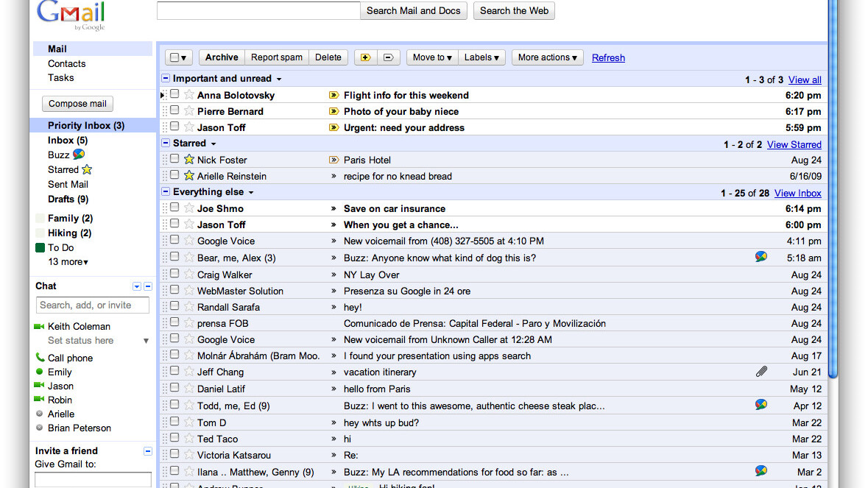Click the Buzz icon in sidebar

(x=79, y=155)
